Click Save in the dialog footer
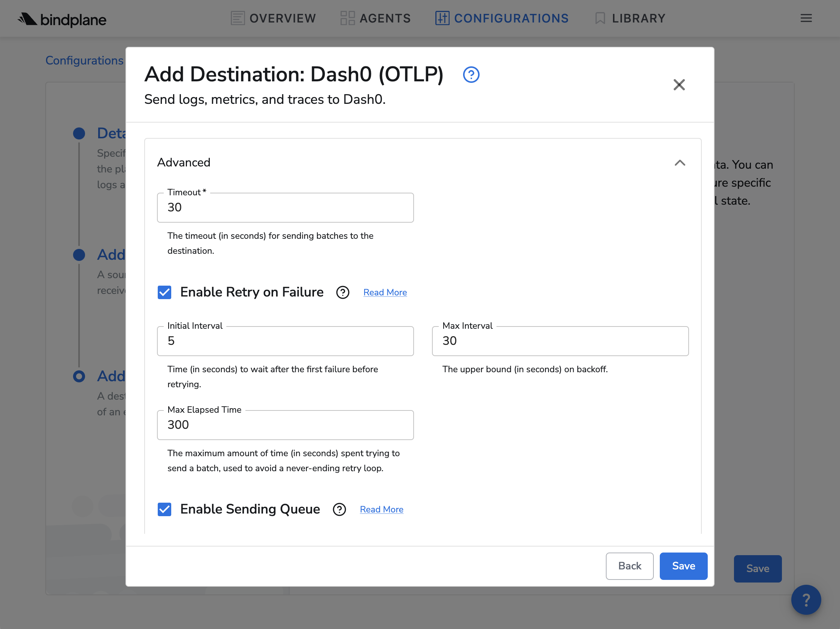 tap(683, 566)
